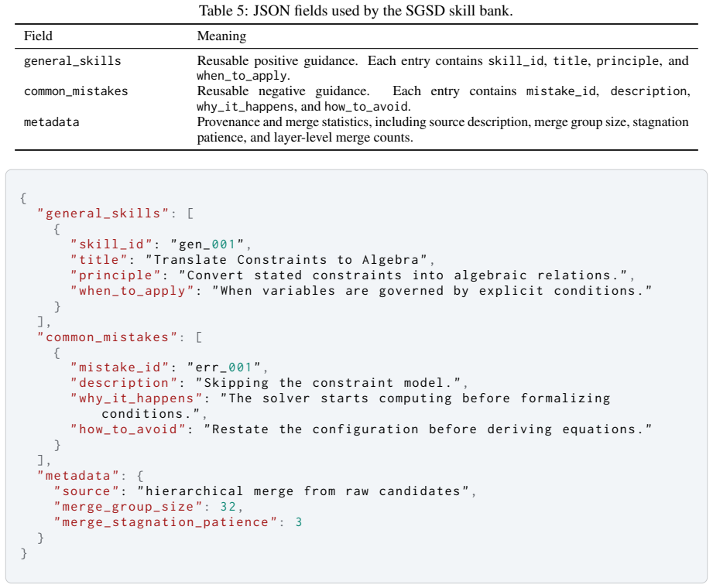Click the "merge_stagnation_patience" key
The width and height of the screenshot is (713, 588).
tap(166, 522)
